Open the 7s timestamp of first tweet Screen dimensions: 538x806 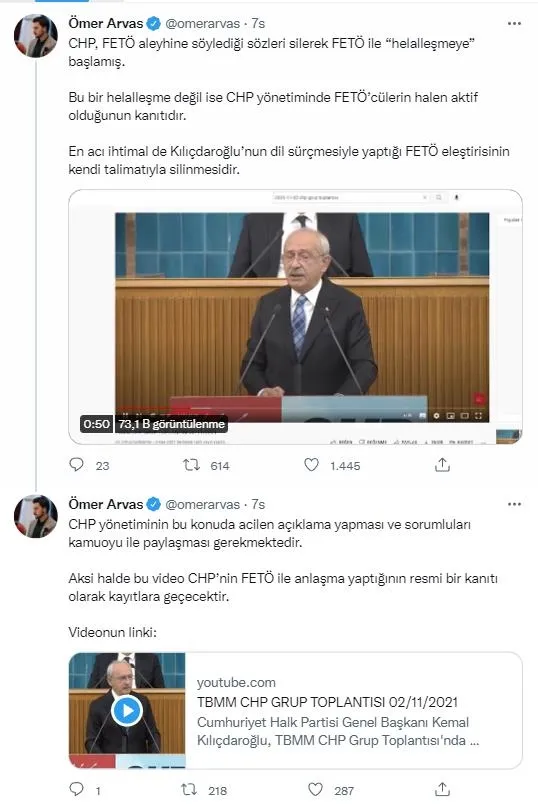pyautogui.click(x=258, y=24)
